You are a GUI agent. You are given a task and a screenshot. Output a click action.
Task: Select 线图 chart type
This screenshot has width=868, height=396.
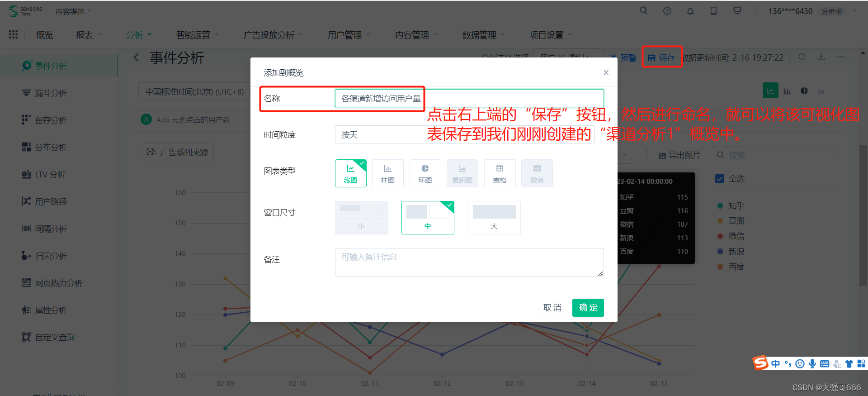[351, 173]
